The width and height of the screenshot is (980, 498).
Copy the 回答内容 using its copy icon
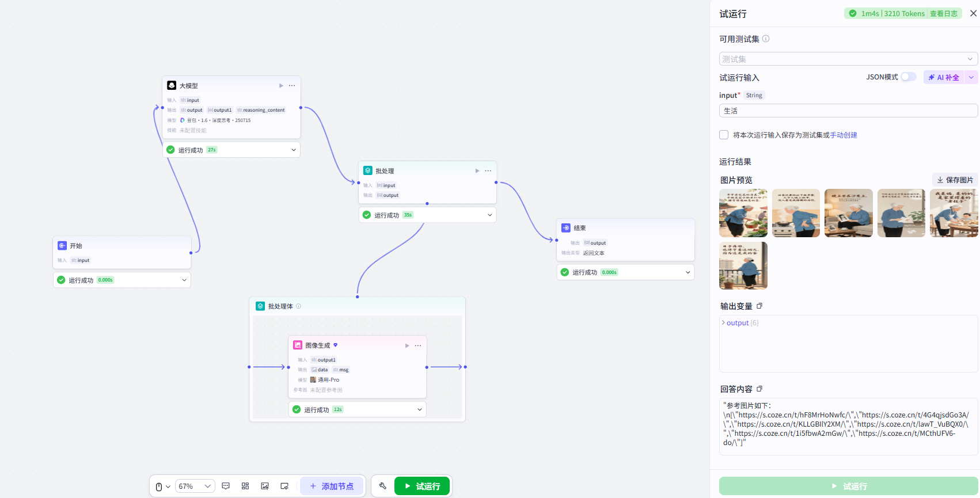pyautogui.click(x=759, y=389)
